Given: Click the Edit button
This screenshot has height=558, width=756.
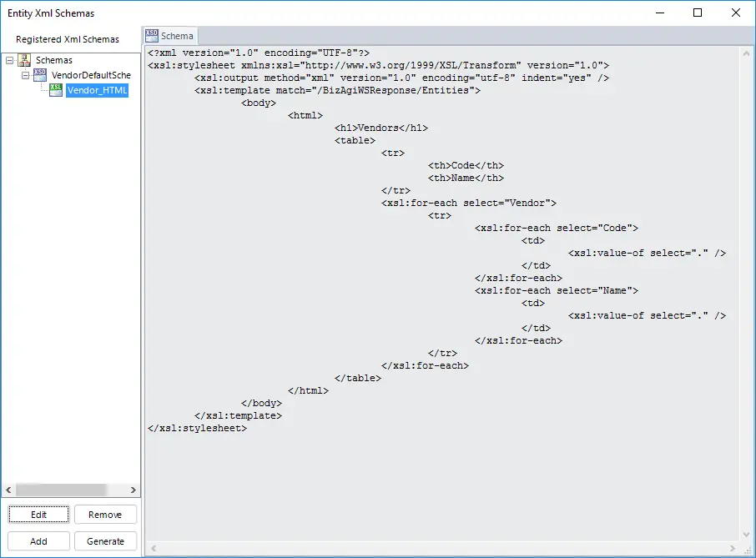Looking at the screenshot, I should pyautogui.click(x=38, y=515).
